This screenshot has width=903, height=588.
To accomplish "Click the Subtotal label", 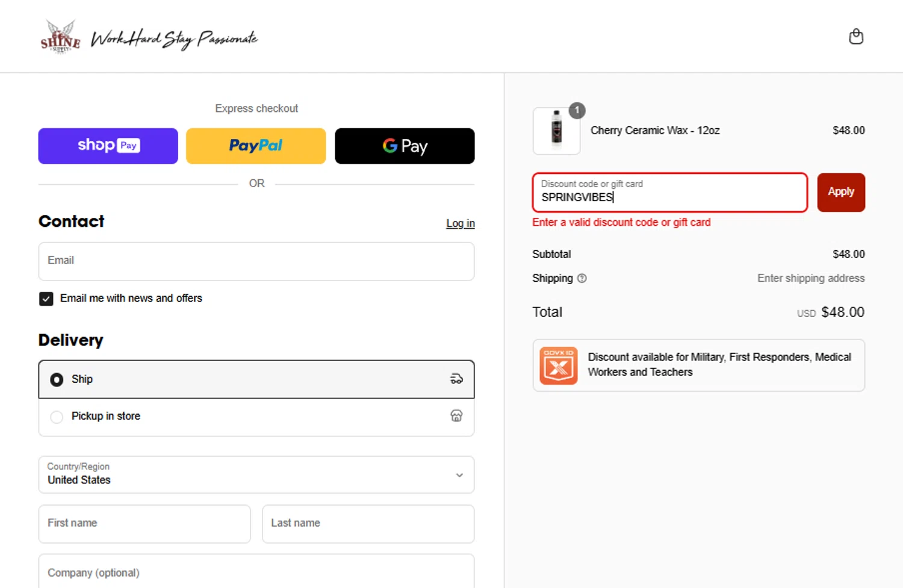I will (x=551, y=254).
